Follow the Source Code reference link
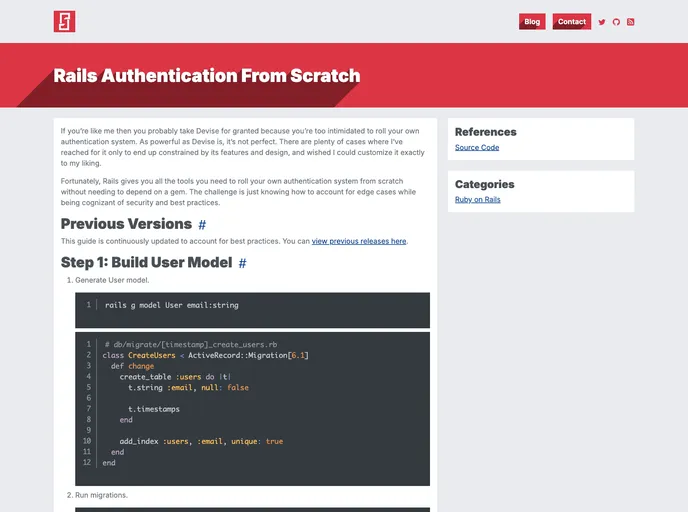Viewport: 688px width, 512px height. click(477, 147)
